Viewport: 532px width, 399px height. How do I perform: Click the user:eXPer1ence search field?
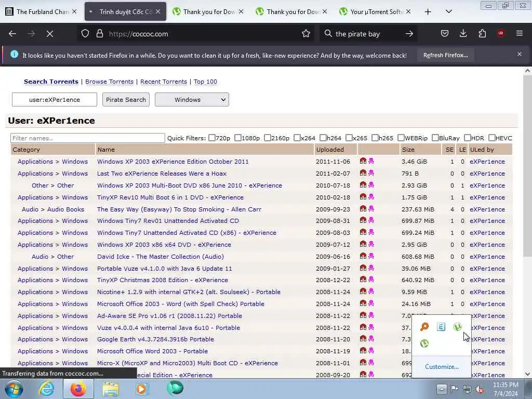coord(54,99)
